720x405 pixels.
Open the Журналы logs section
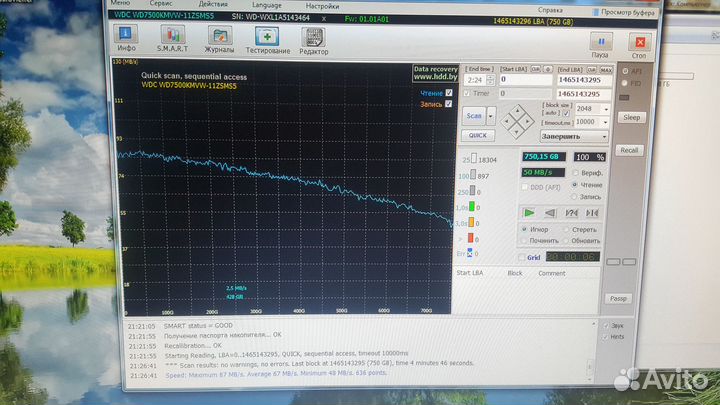219,41
